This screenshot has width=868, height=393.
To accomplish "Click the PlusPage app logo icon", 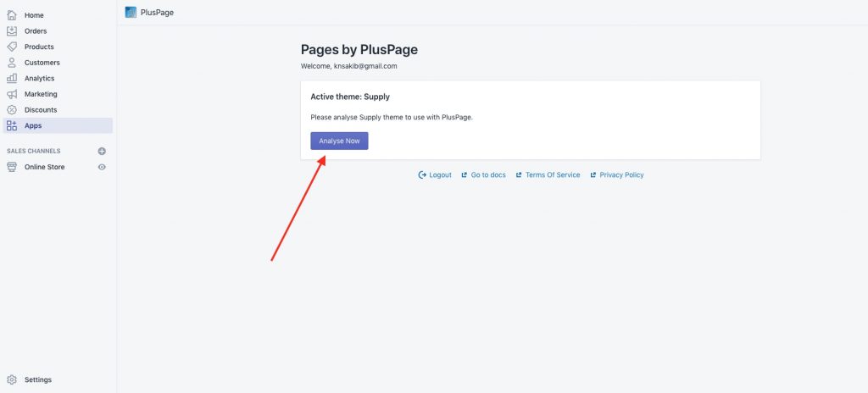I will click(x=131, y=12).
